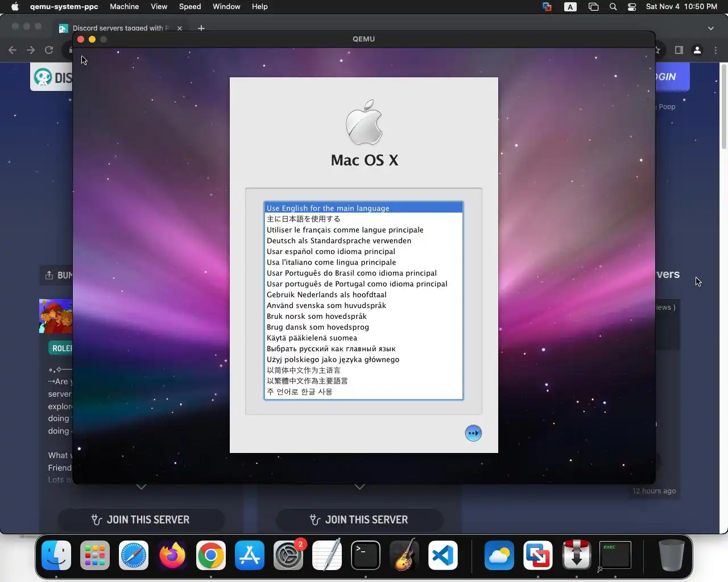Select Simplified Chinese row 以简体中文作为主语言
This screenshot has width=728, height=582.
[x=363, y=370]
